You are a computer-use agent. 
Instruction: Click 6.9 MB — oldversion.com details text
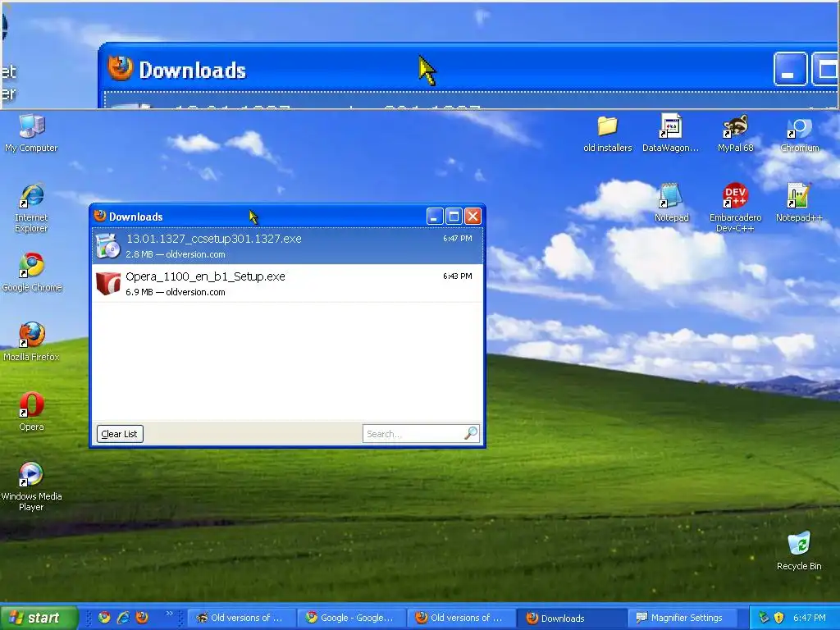(x=176, y=292)
